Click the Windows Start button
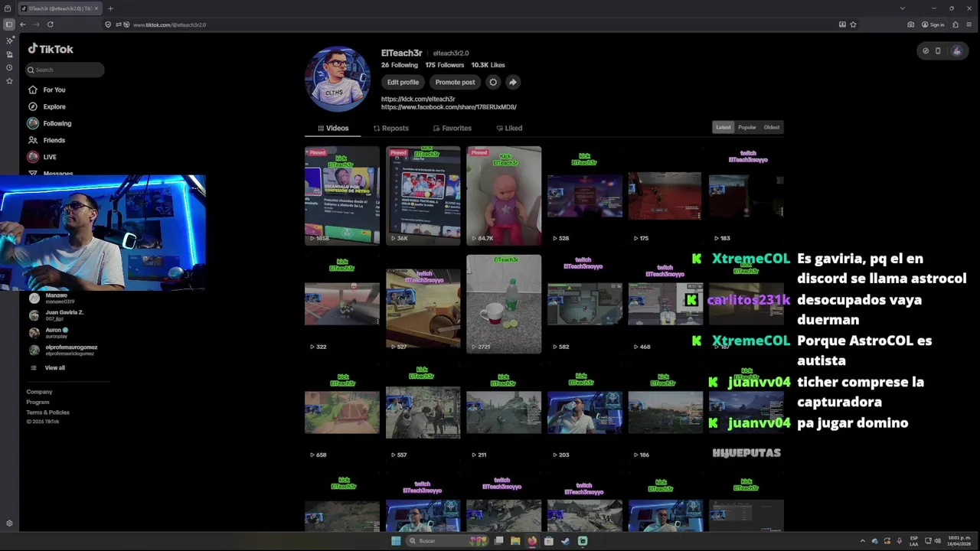 (x=396, y=541)
